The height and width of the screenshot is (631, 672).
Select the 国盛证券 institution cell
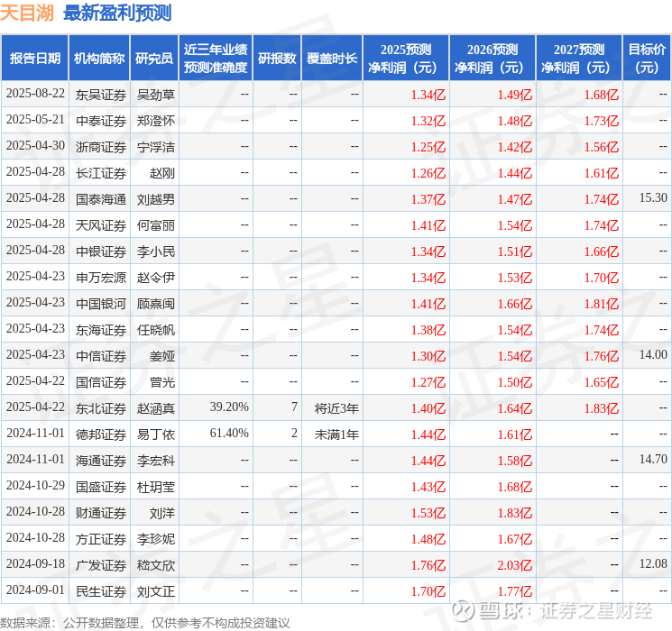pyautogui.click(x=101, y=487)
